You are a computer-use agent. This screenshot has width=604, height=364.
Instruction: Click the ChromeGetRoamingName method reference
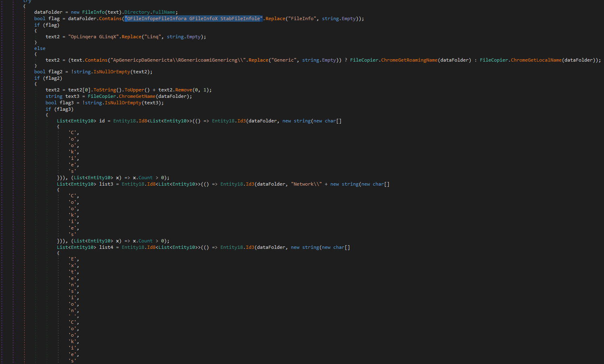coord(409,60)
